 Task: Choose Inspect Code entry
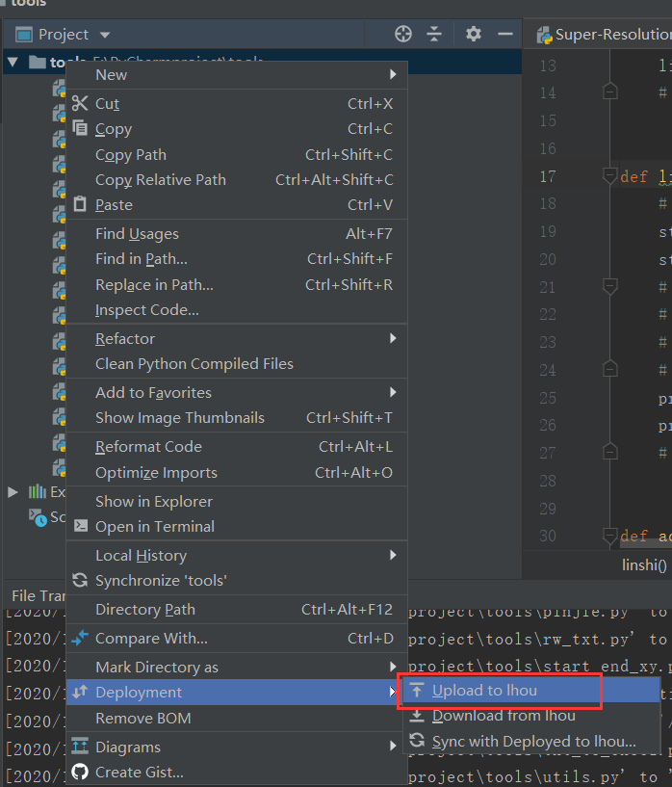pos(237,310)
